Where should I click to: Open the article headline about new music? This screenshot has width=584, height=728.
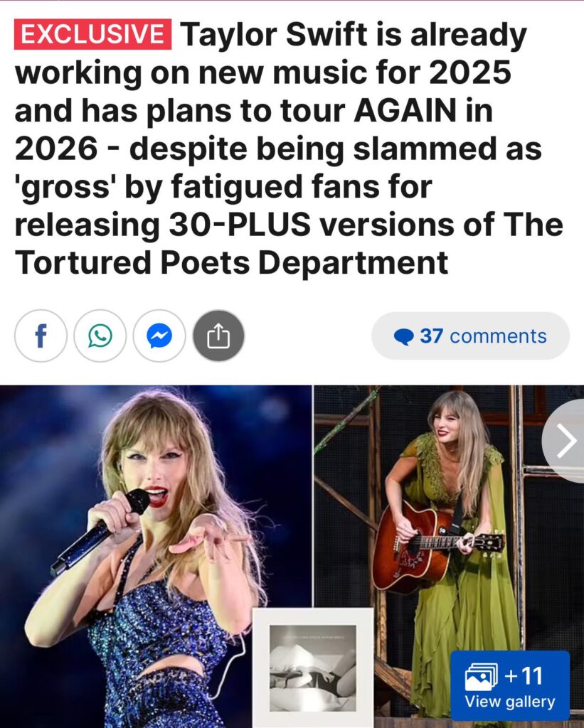tap(288, 148)
